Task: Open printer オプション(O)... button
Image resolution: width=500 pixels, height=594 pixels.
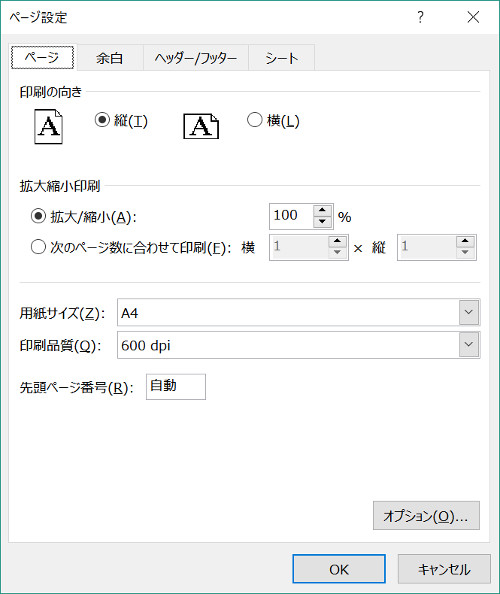Action: [426, 516]
